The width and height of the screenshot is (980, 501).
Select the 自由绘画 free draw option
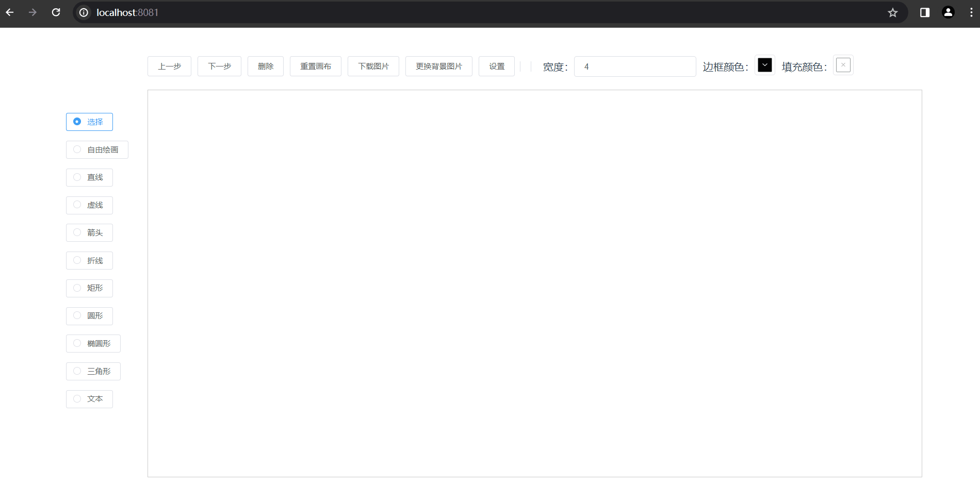[97, 150]
